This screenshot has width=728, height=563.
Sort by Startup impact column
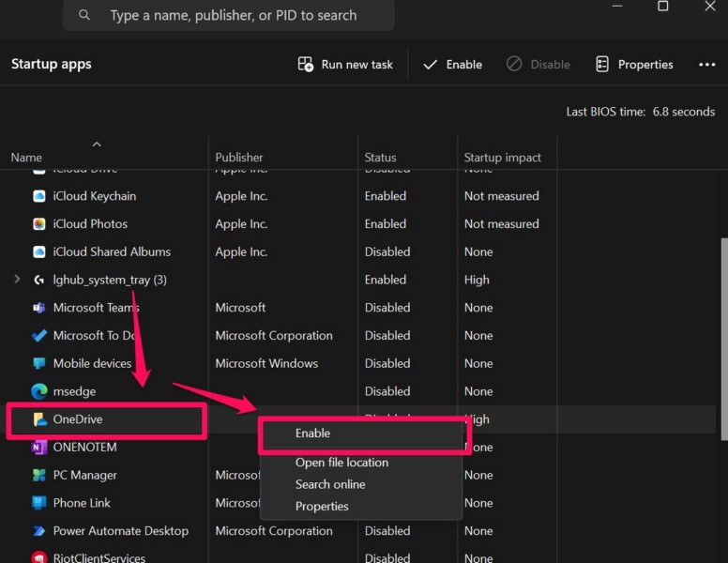click(x=502, y=158)
